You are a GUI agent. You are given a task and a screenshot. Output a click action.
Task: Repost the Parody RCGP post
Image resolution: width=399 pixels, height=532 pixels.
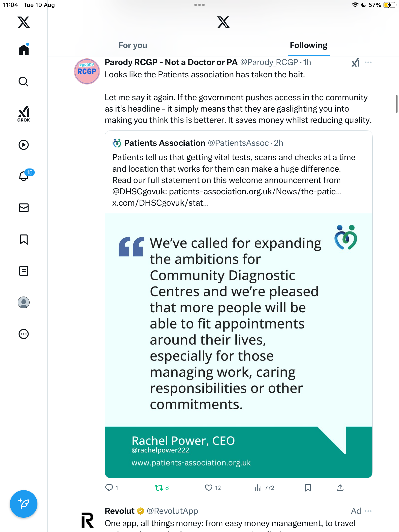click(162, 488)
